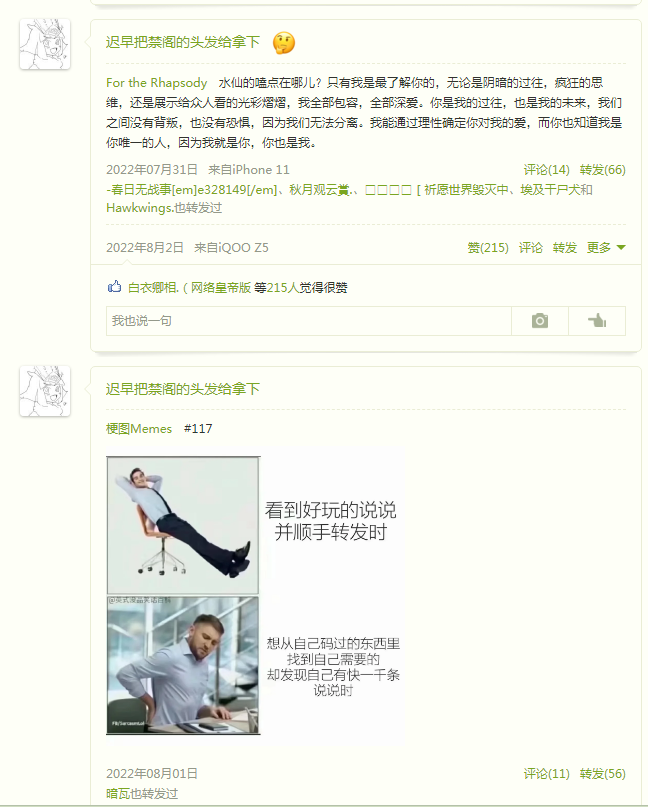Image resolution: width=648 pixels, height=807 pixels.
Task: Click 转发 next to 更多
Action: pyautogui.click(x=565, y=248)
